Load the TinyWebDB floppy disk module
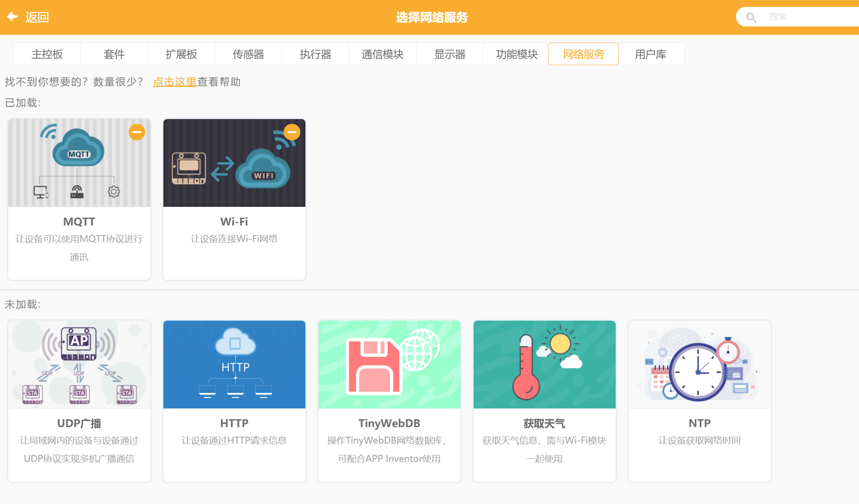The width and height of the screenshot is (859, 504). click(x=389, y=364)
